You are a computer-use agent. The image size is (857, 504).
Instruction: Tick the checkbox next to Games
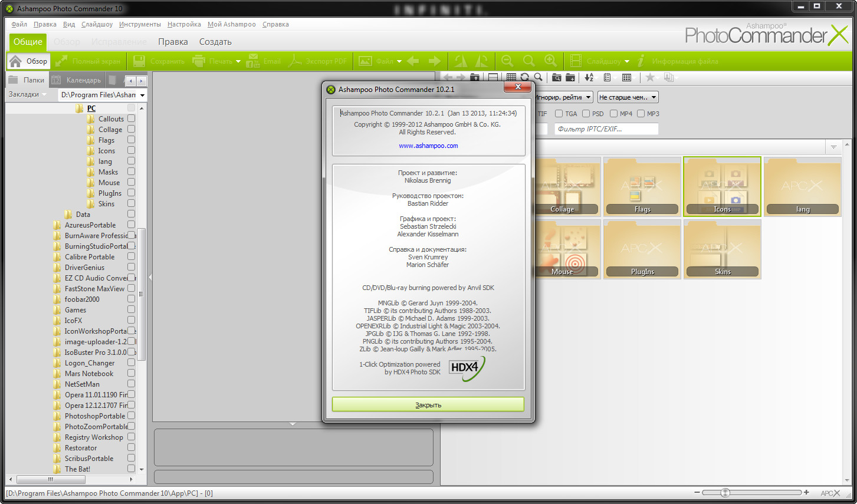(x=131, y=309)
